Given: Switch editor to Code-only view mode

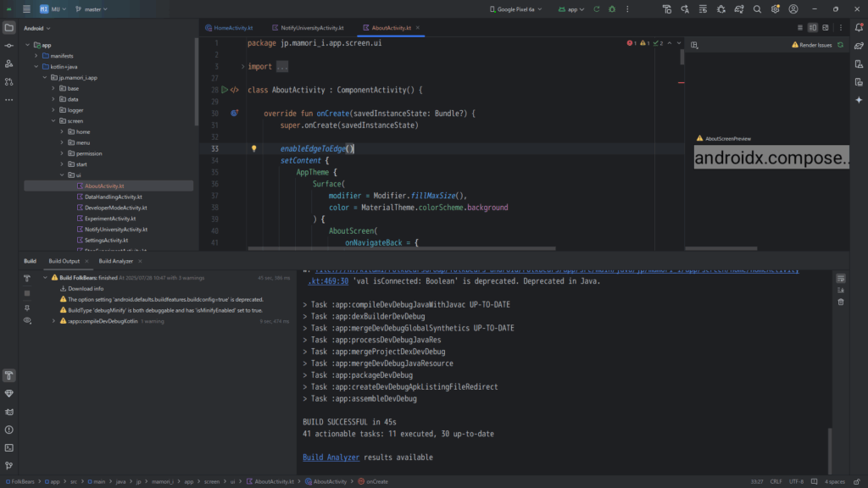Looking at the screenshot, I should (x=799, y=27).
